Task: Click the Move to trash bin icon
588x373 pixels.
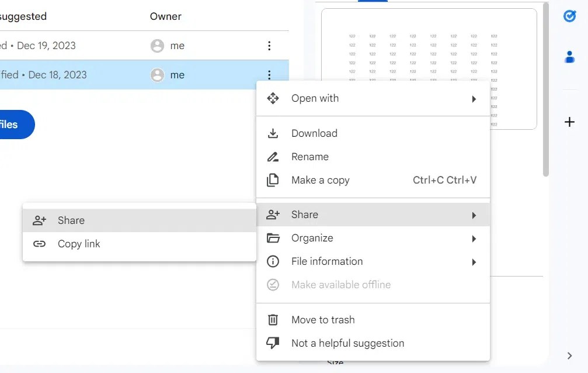Action: (x=273, y=320)
